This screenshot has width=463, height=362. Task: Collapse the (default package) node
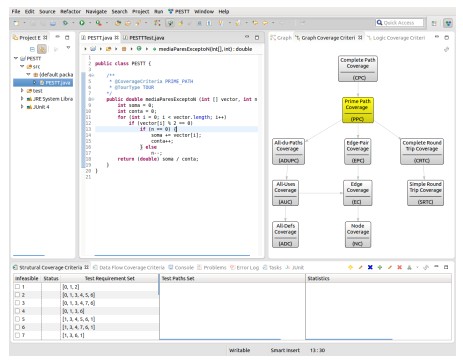[29, 74]
